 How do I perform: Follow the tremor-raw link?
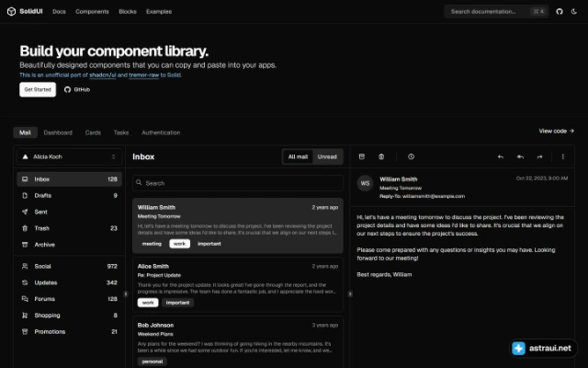coord(143,75)
